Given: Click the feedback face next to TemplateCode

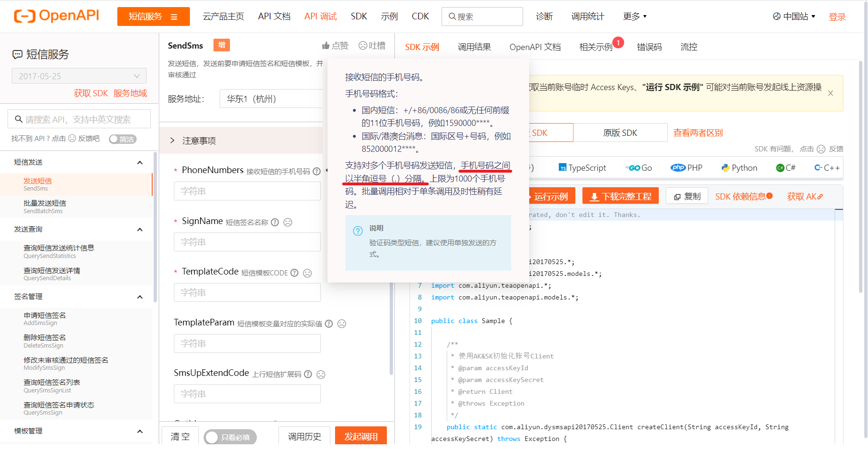Looking at the screenshot, I should [x=307, y=273].
